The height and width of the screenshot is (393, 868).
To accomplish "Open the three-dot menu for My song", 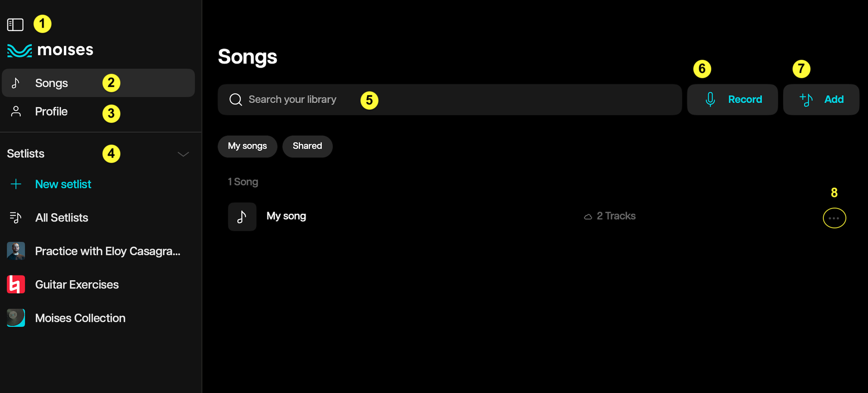I will click(834, 218).
